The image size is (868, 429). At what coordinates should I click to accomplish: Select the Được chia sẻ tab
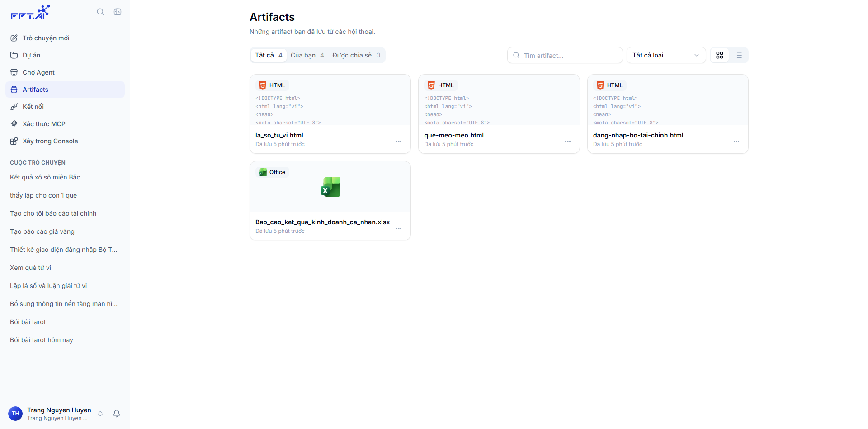356,55
